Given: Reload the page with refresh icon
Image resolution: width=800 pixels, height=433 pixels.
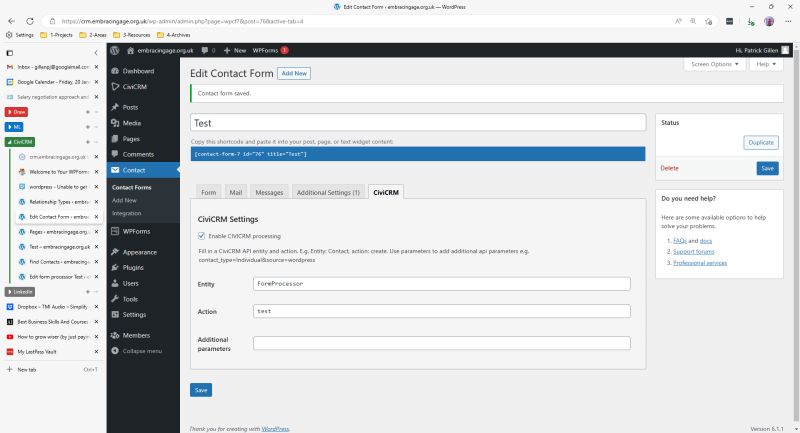Looking at the screenshot, I should coord(30,21).
